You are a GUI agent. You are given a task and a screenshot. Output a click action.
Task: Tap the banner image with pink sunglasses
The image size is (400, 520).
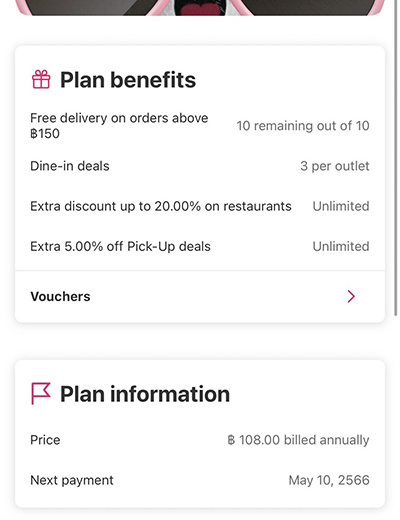pos(200,7)
